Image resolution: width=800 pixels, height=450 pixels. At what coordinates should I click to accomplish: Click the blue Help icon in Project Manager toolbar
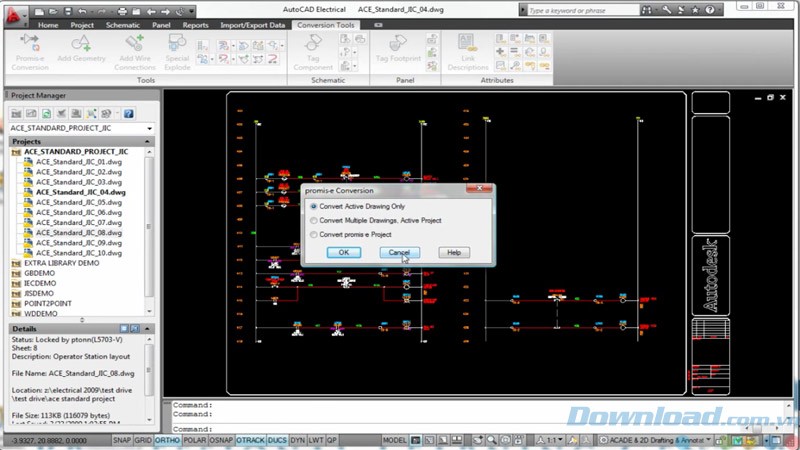click(129, 113)
